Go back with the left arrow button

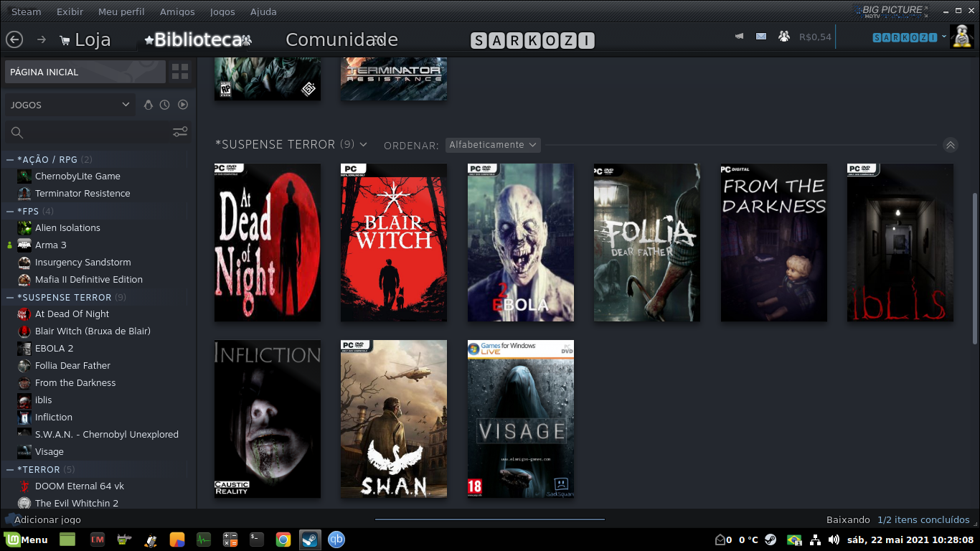click(x=14, y=39)
